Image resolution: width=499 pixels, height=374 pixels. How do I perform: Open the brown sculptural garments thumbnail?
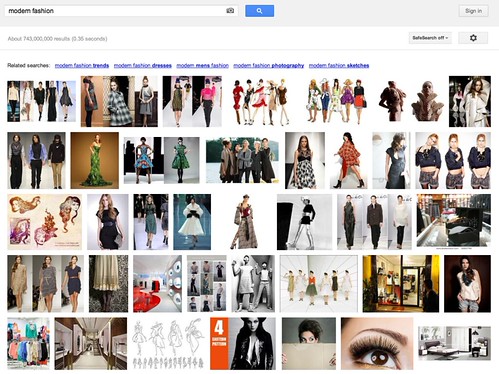pyautogui.click(x=411, y=101)
